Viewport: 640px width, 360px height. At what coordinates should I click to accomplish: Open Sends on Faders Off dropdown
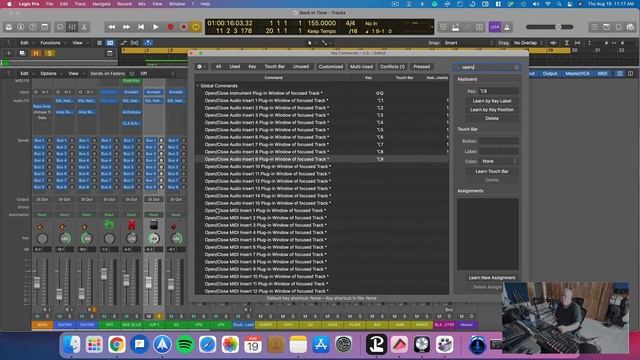pyautogui.click(x=158, y=73)
